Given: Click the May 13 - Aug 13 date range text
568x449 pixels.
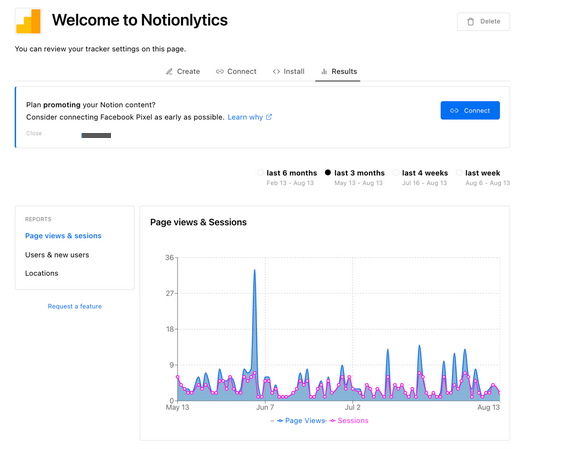Looking at the screenshot, I should coord(358,183).
